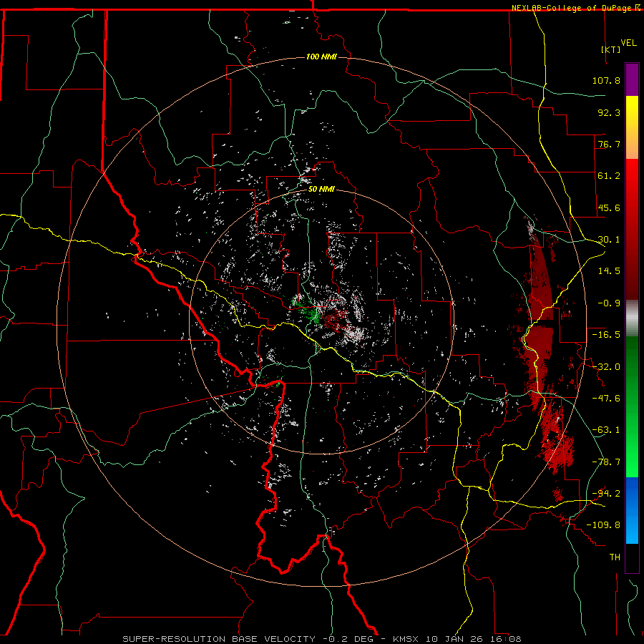
Task: Click the 30.1 legend value
Action: click(x=609, y=240)
